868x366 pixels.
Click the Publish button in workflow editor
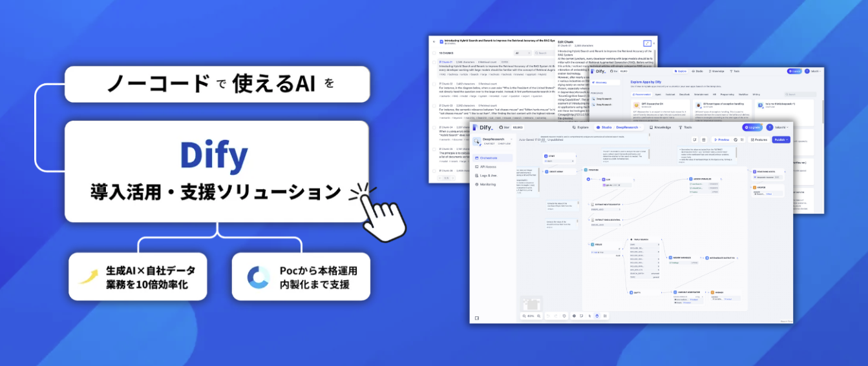pos(780,139)
